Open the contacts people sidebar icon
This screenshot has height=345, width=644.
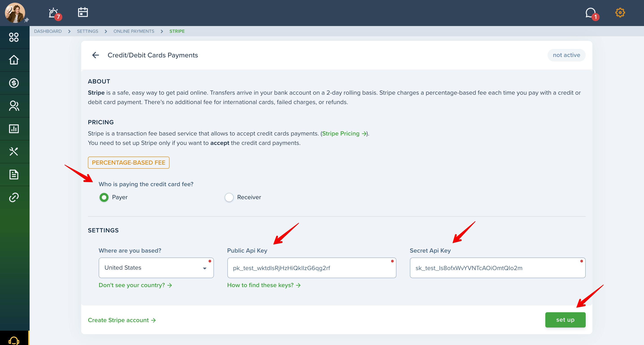[x=14, y=106]
